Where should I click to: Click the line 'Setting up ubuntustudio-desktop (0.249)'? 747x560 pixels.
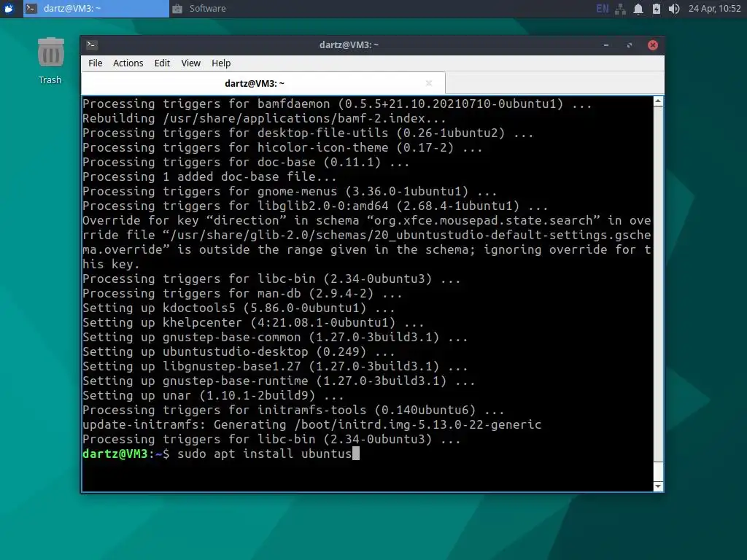pos(239,351)
